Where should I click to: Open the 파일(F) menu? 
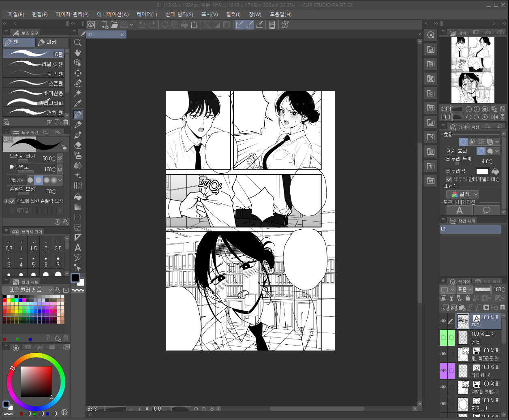click(x=16, y=14)
